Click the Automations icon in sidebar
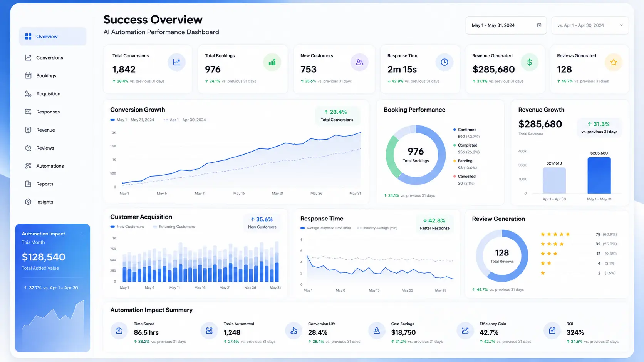This screenshot has width=644, height=362. coord(28,166)
